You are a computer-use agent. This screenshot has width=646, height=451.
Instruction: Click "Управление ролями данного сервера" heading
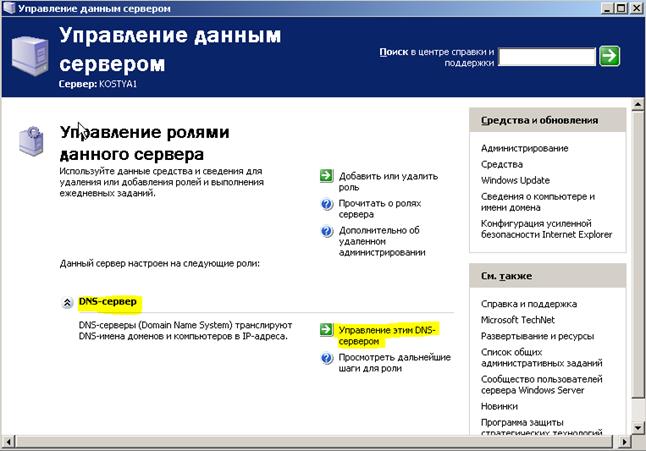pyautogui.click(x=144, y=143)
